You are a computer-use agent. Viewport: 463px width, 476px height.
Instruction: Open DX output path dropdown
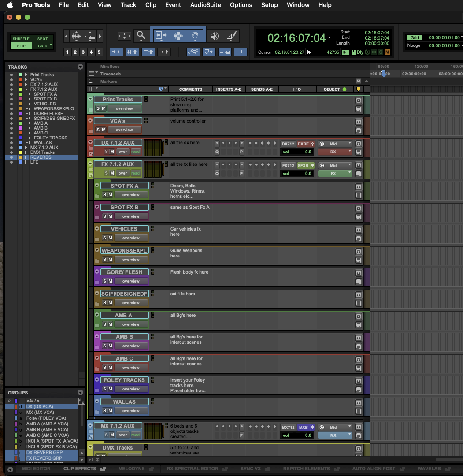[335, 152]
